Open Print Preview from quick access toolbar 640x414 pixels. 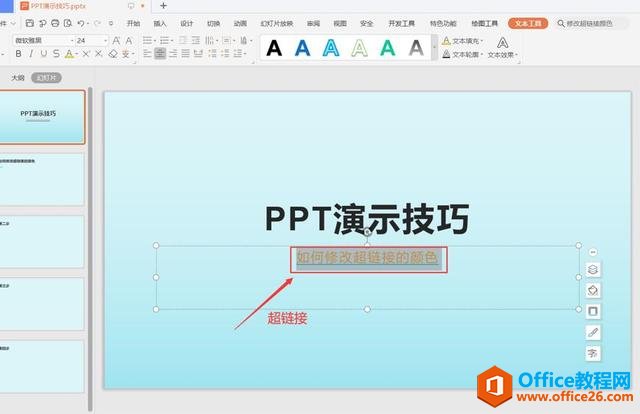click(68, 23)
